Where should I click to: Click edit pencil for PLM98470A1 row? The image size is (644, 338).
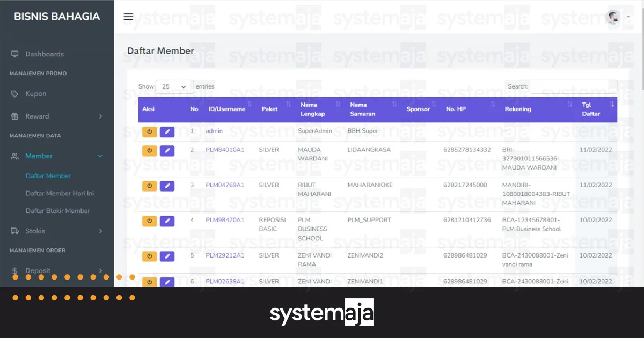point(167,221)
